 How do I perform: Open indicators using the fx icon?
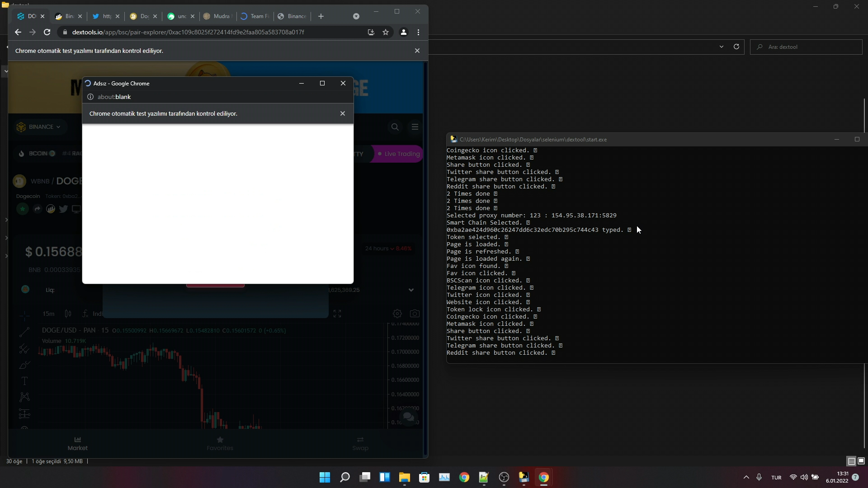[85, 314]
